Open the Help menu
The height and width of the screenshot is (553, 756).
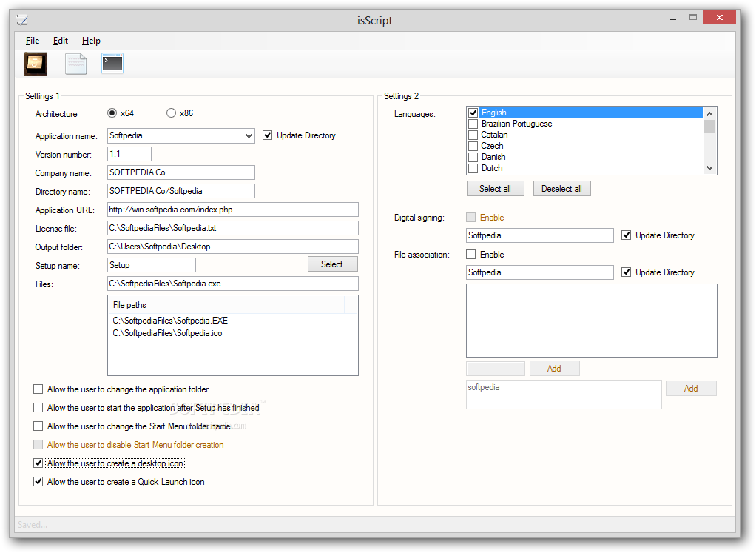click(91, 41)
